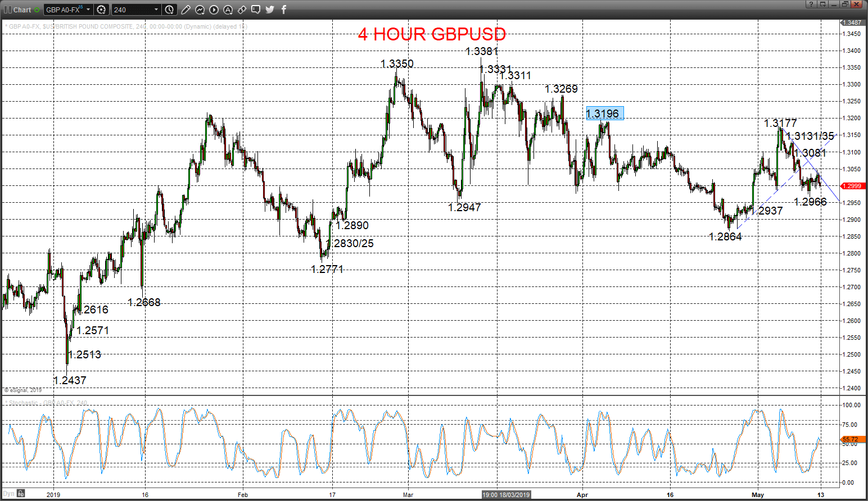Click the 1.2771 trough annotation
This screenshot has height=501, width=868.
(x=327, y=269)
